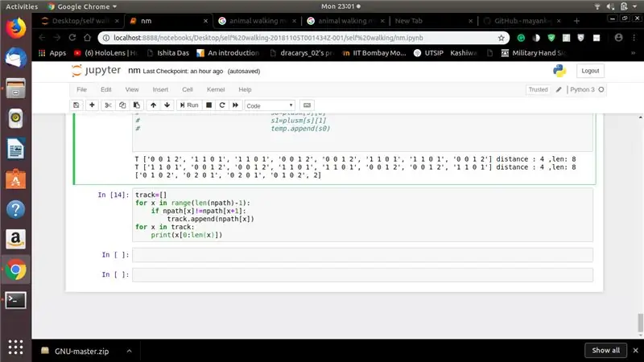The image size is (644, 362).
Task: Open cell type Code dropdown
Action: point(270,105)
